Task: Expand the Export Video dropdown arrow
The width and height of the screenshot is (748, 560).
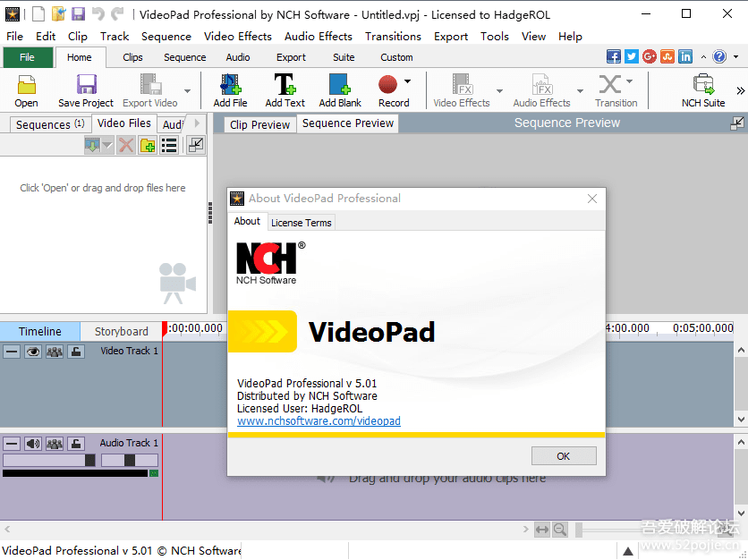Action: click(188, 90)
